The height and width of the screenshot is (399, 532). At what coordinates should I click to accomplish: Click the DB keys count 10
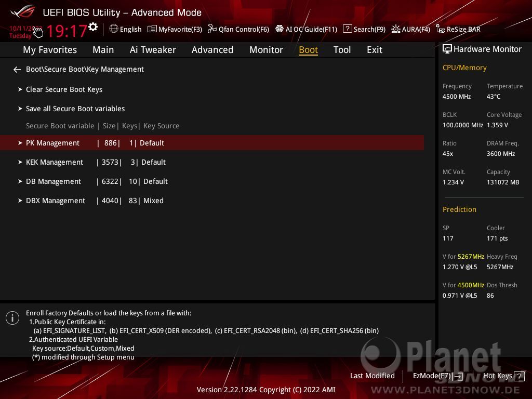coord(132,181)
